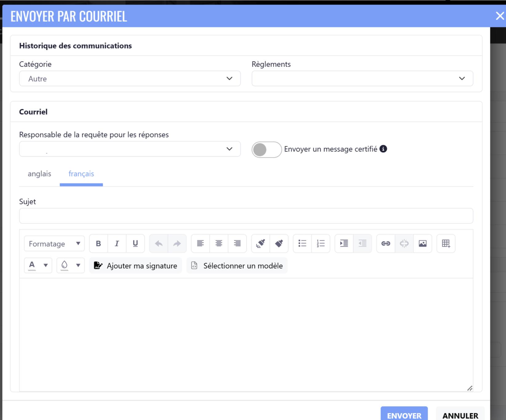Click Sélectionner un modèle
This screenshot has width=506, height=420.
coord(237,266)
